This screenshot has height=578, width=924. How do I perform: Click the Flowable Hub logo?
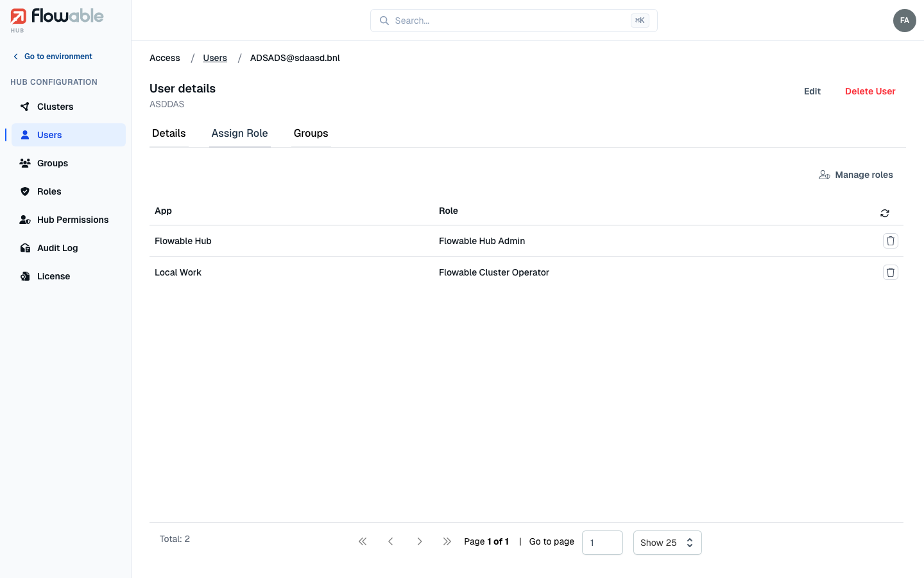pos(57,19)
